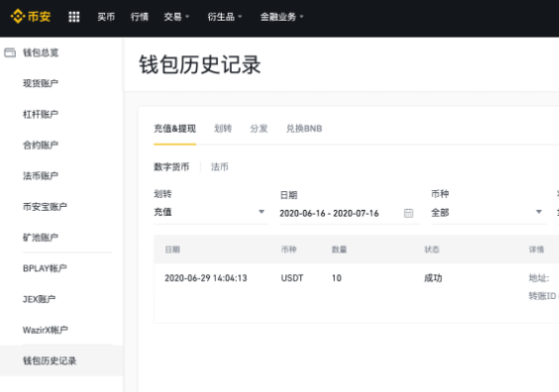
Task: Open the 充值 type dropdown
Action: point(211,212)
